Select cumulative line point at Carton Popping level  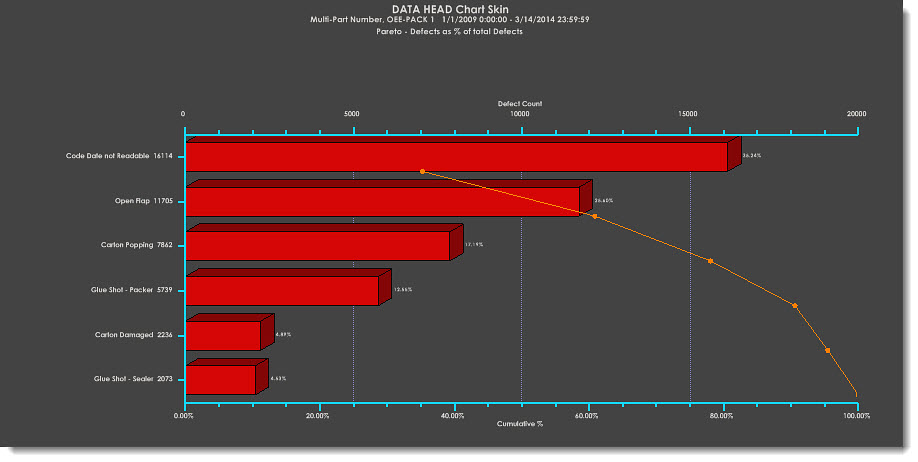711,261
